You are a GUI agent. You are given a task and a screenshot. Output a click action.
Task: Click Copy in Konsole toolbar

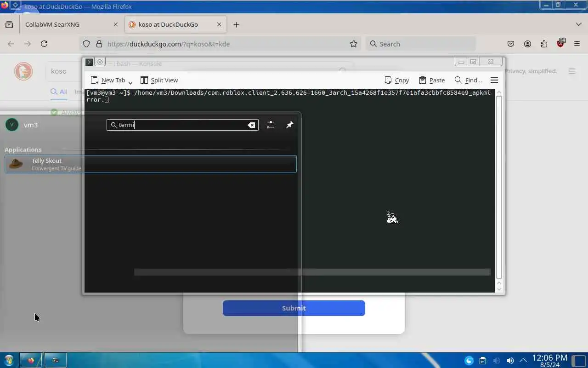click(x=397, y=80)
